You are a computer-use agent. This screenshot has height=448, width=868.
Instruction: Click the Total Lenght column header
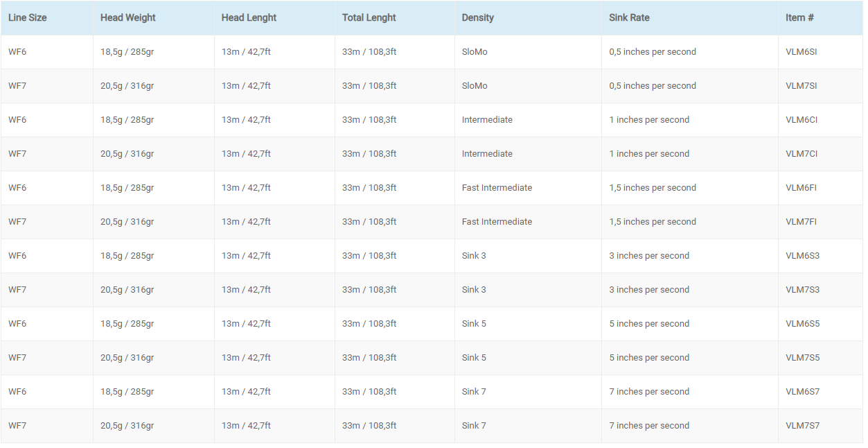369,18
